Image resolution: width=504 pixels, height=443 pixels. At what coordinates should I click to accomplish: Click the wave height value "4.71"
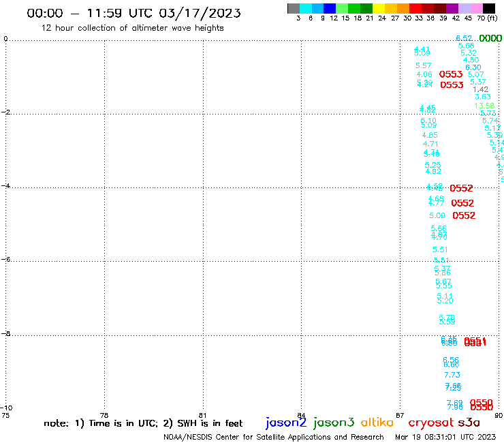point(430,144)
